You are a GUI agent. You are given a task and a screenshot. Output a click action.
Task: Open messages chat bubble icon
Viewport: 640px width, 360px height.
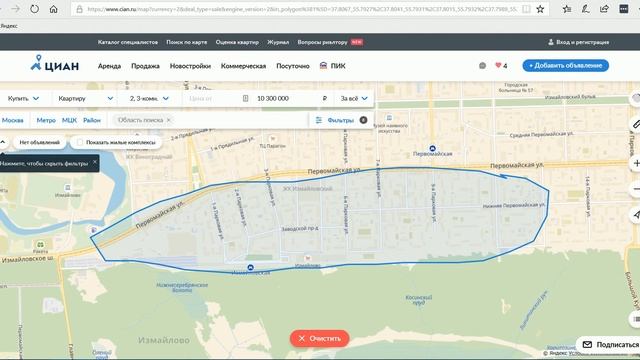[482, 65]
